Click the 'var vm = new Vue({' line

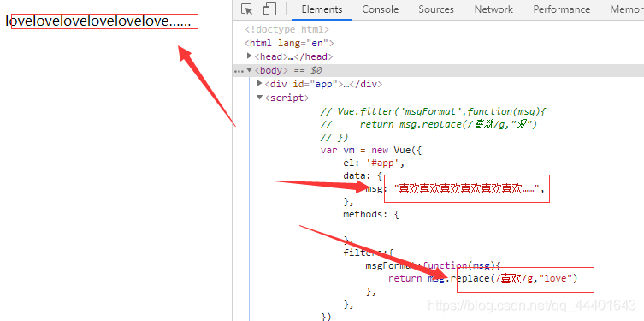click(371, 151)
